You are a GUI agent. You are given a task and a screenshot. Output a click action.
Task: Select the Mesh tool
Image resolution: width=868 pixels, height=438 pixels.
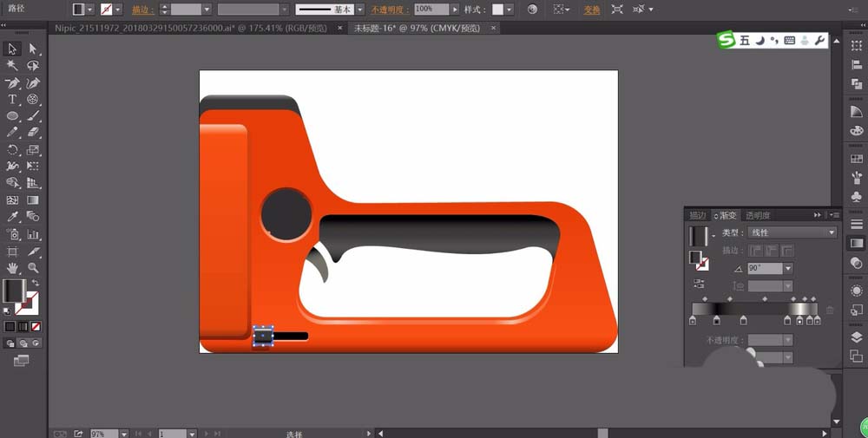coord(12,200)
